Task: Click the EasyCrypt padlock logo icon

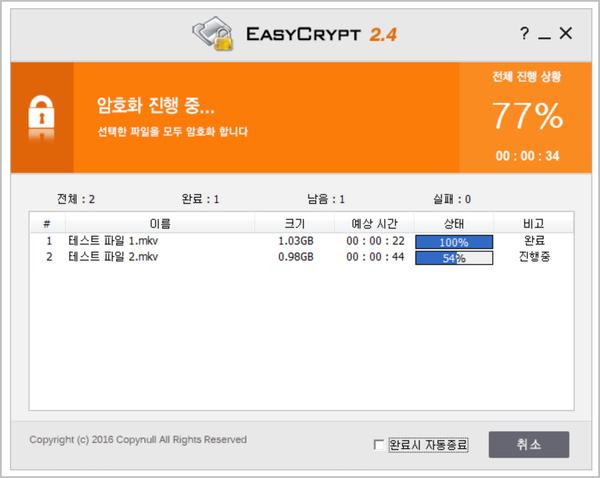Action: click(213, 34)
